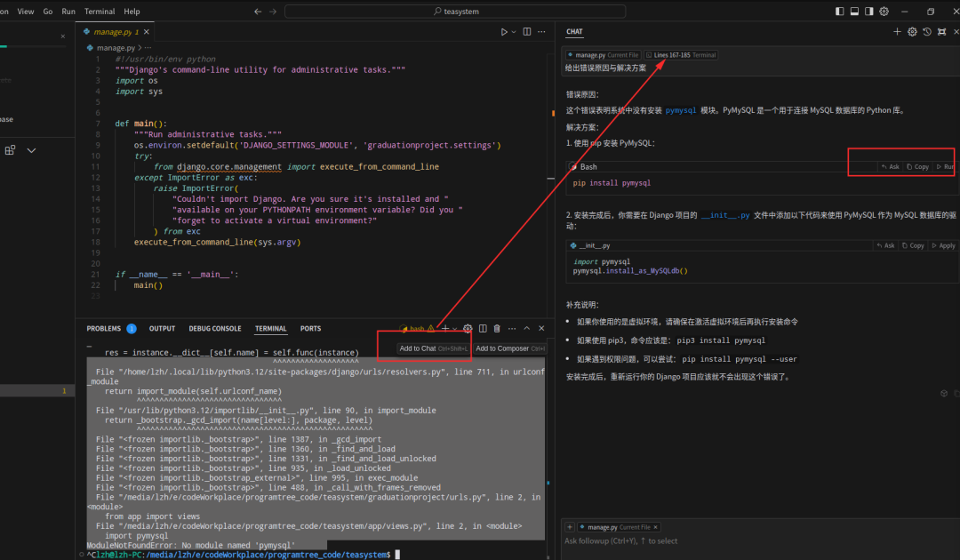Click the breadcrumb ellipsis after manage.py
Viewport: 960px width, 560px height.
148,47
